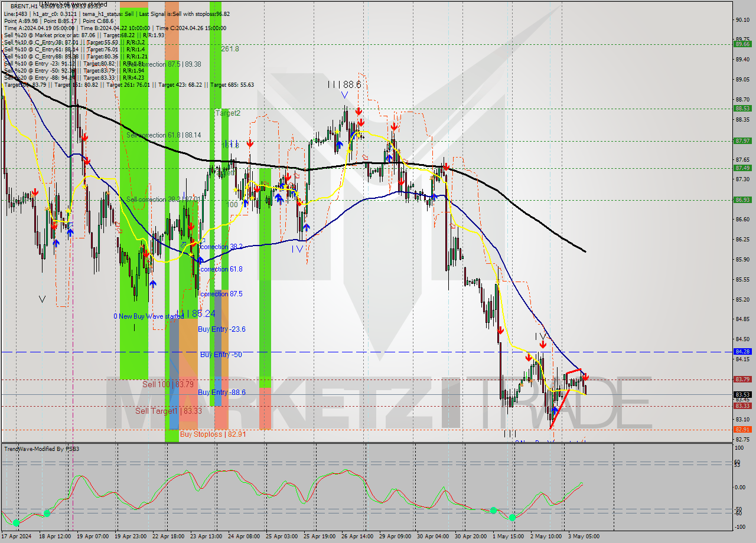Click the red 83.79 price axis tag
756x543 pixels.
[742, 380]
